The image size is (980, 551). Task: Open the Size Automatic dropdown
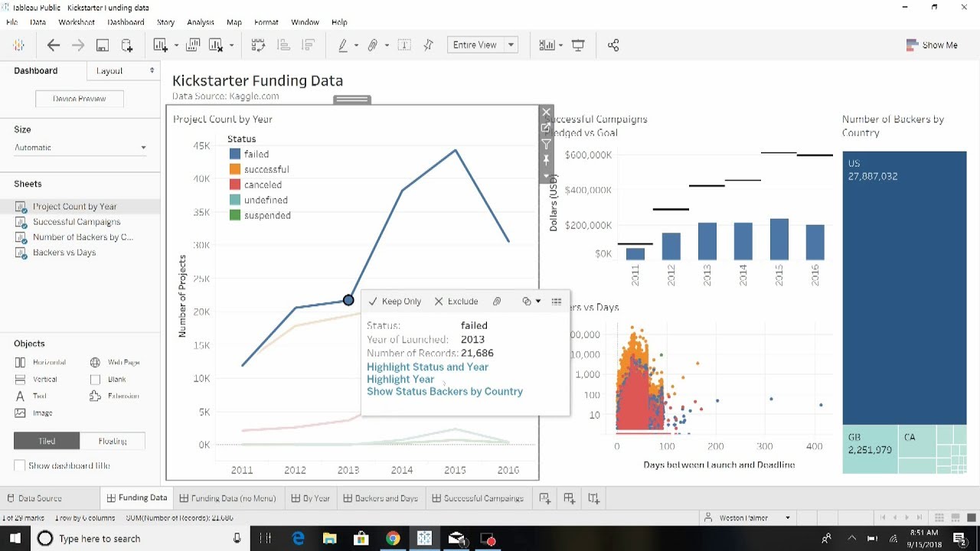80,148
